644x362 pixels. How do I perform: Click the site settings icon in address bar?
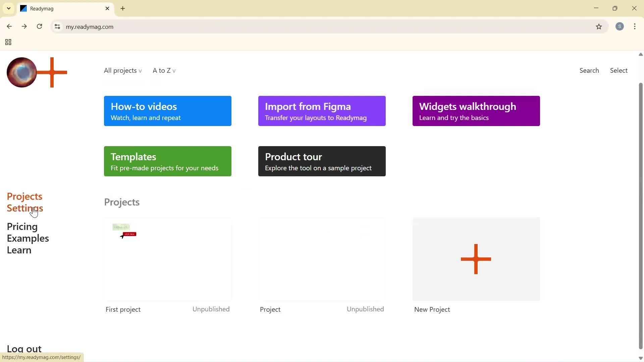click(x=57, y=27)
